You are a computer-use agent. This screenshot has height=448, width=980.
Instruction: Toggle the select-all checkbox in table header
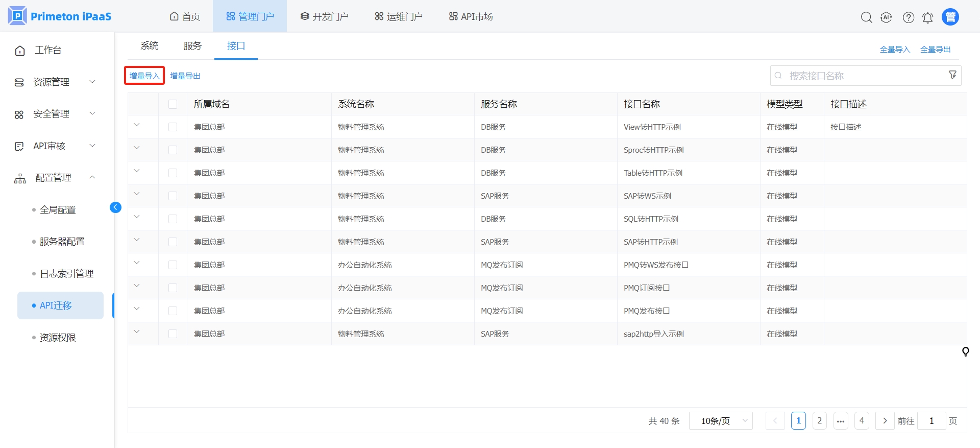coord(173,104)
